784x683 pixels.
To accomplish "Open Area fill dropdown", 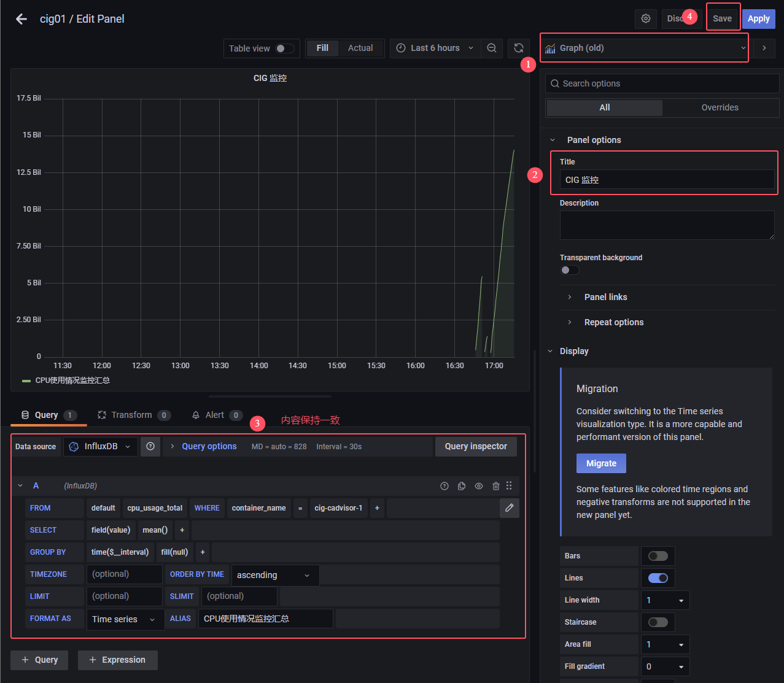I will 665,644.
